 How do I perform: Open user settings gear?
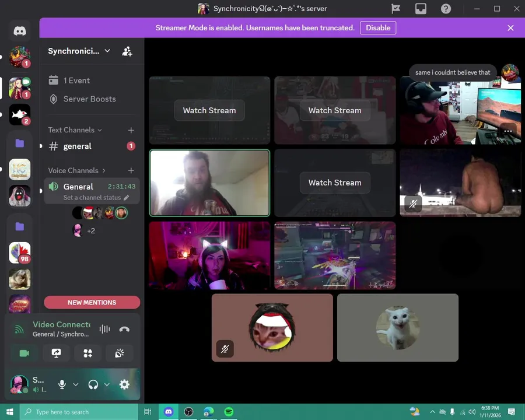point(124,384)
